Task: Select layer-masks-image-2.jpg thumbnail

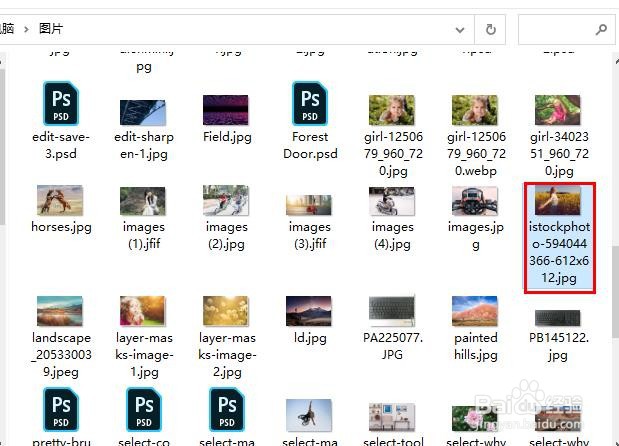Action: (x=226, y=311)
